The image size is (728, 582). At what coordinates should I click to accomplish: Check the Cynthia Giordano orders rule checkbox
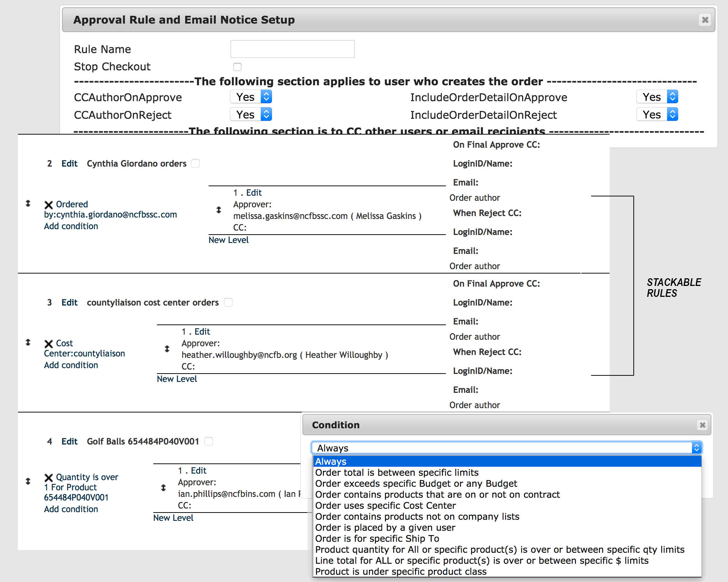(x=195, y=163)
